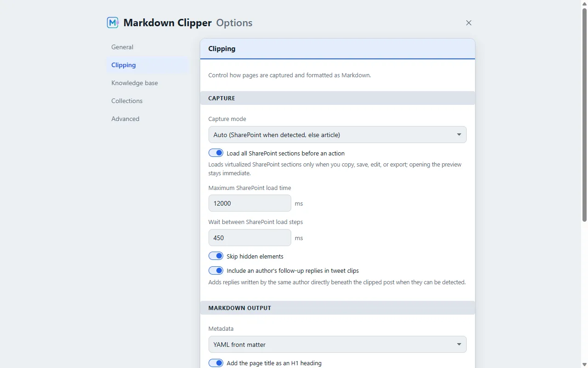Toggle Load all SharePoint sections switch
Image resolution: width=588 pixels, height=368 pixels.
[216, 153]
